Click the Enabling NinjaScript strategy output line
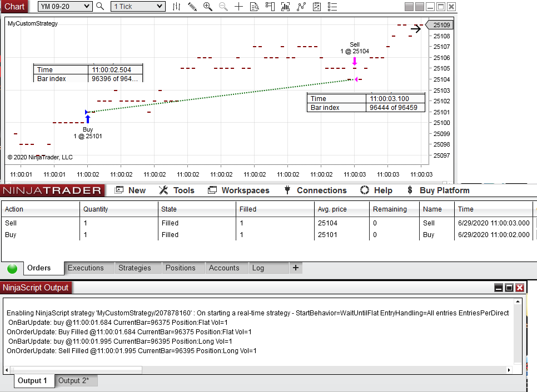537x392 pixels. tap(258, 313)
